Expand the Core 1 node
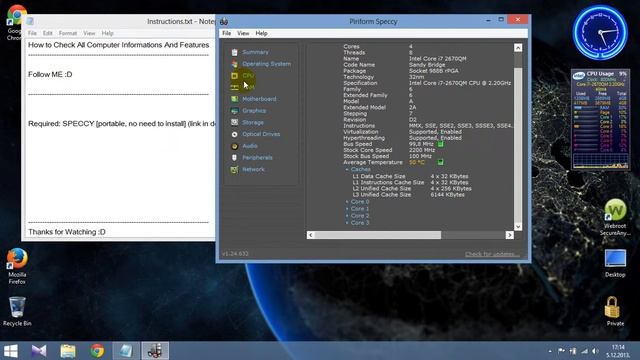Viewport: 640px width, 360px height. 347,209
